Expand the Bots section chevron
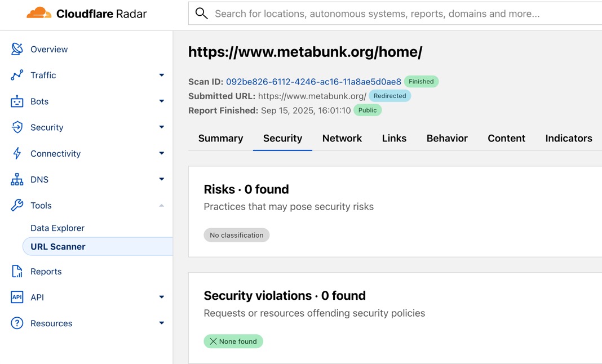The image size is (602, 364). (161, 101)
